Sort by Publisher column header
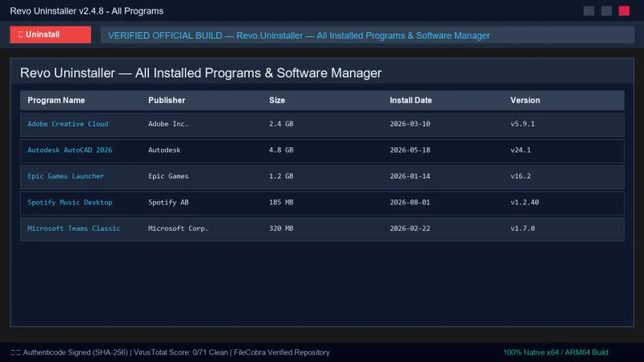 167,100
